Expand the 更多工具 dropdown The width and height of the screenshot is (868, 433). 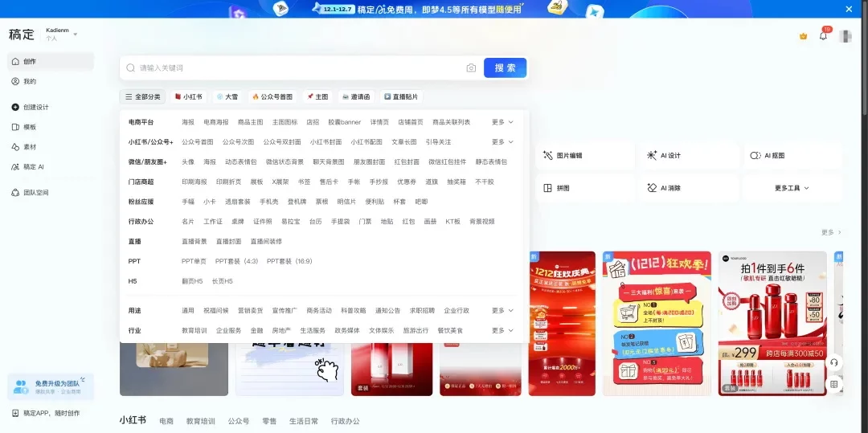pos(792,188)
